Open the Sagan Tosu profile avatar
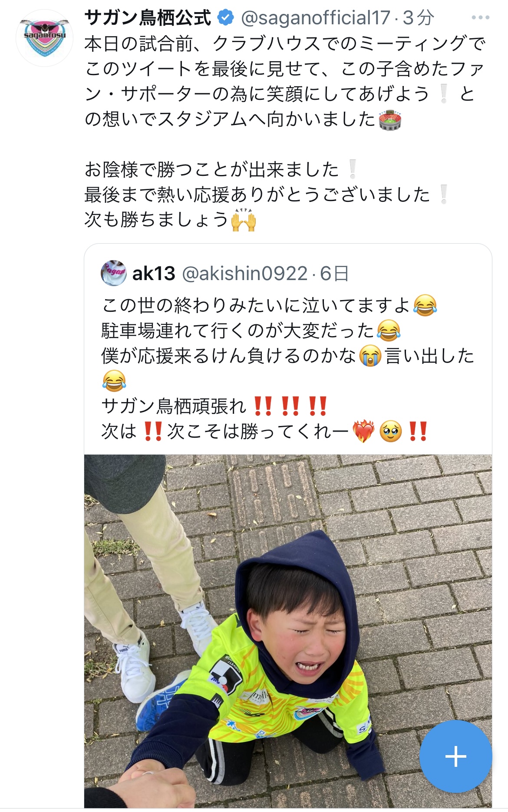 click(45, 38)
